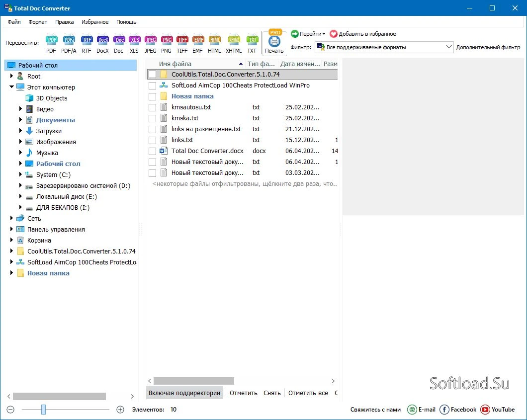This screenshot has width=527, height=420.
Task: Select HTML conversion icon
Action: coord(214,40)
